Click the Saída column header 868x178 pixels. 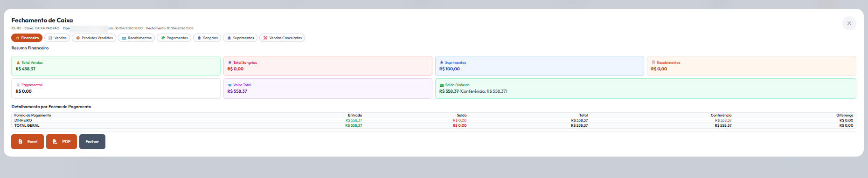pos(462,115)
